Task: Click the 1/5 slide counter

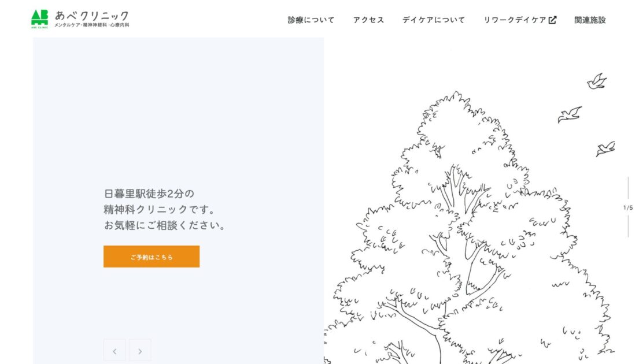Action: [627, 207]
